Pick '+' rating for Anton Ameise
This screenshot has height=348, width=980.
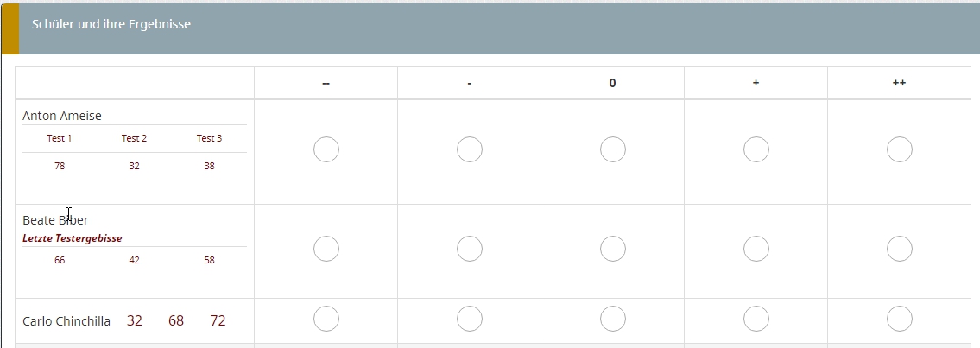click(756, 149)
